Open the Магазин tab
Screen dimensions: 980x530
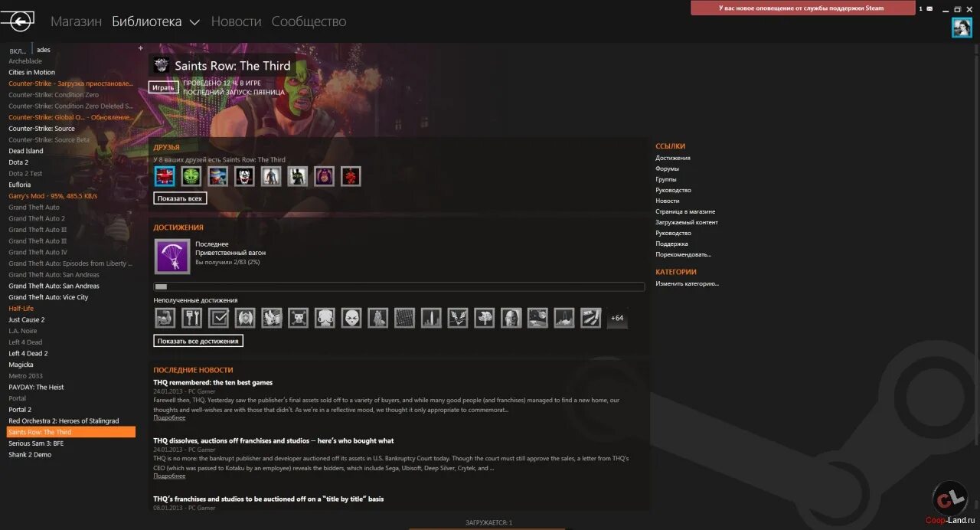pyautogui.click(x=76, y=21)
